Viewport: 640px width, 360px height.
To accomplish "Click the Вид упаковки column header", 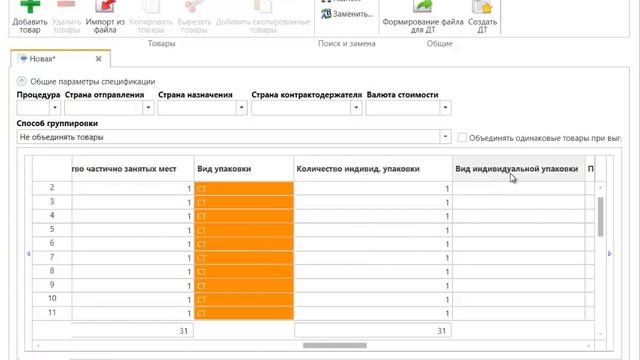I will tap(244, 169).
